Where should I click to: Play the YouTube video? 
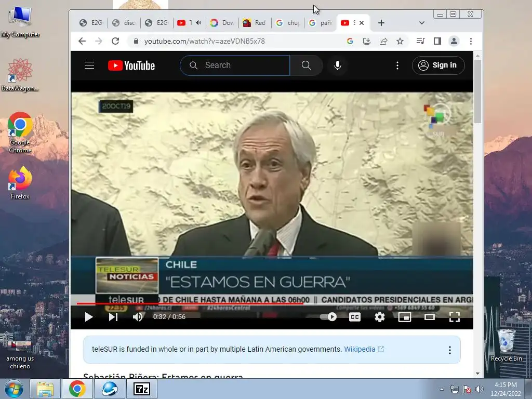coord(88,317)
